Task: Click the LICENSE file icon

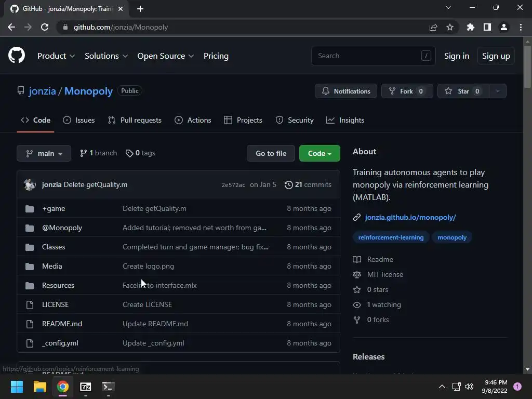Action: [30, 304]
